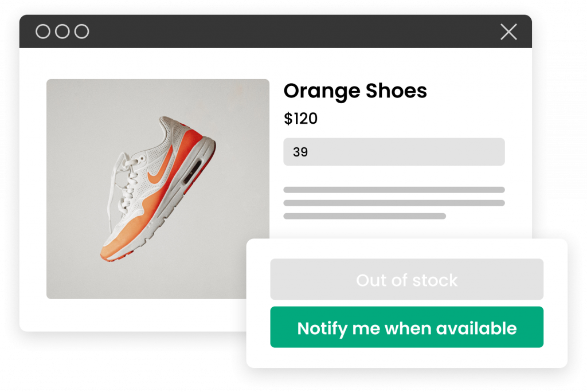Open the size selector showing 39
Screen dimensions: 587x392
[x=394, y=152]
